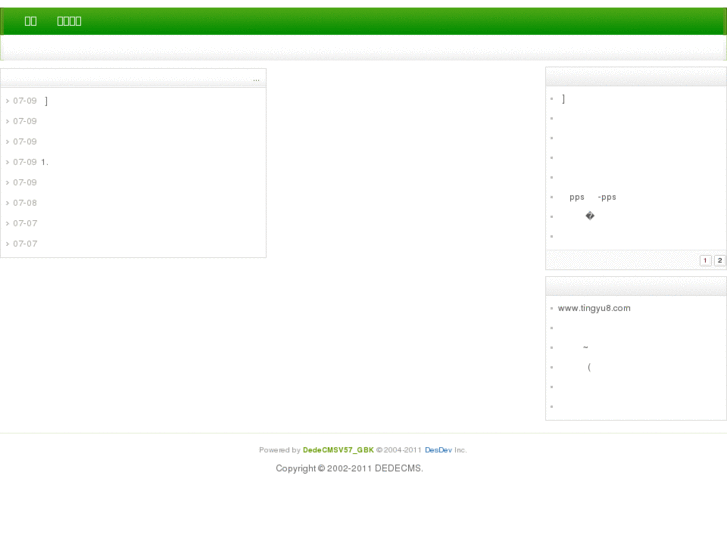
Task: Click the "..." more link in left panel header
Action: 256,80
